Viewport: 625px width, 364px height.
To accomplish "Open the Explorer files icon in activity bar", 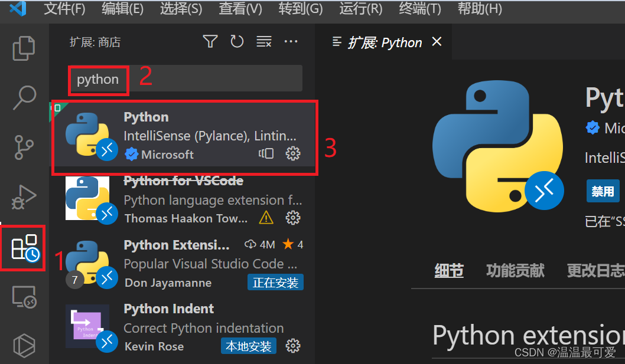I will pyautogui.click(x=24, y=48).
